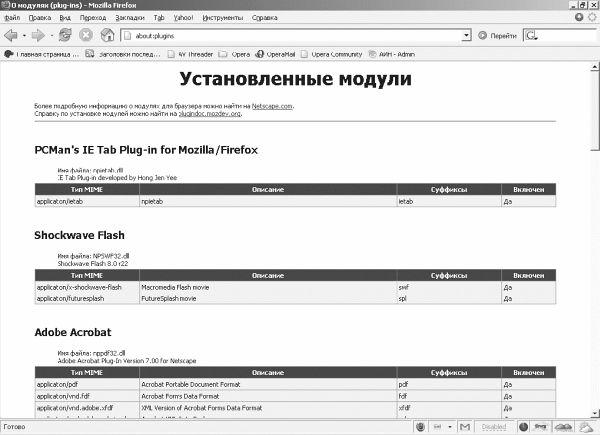The height and width of the screenshot is (435, 600).
Task: Reload the page with Refresh icon
Action: [65, 35]
